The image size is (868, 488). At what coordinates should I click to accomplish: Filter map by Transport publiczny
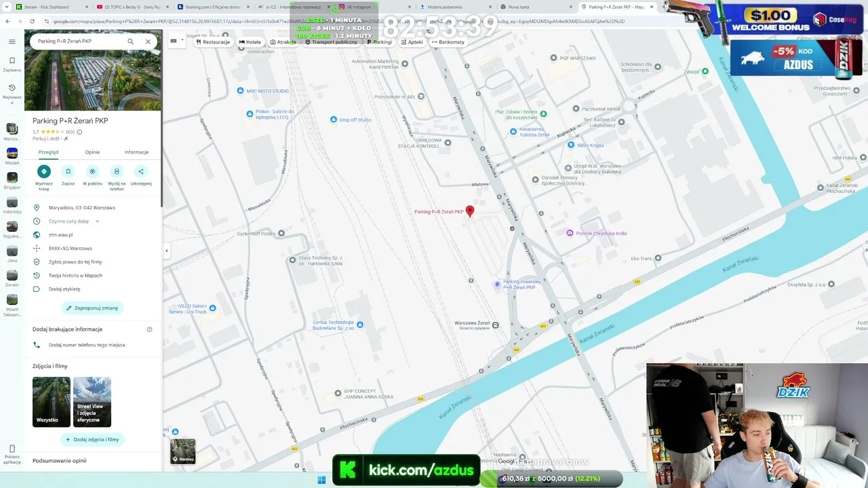point(332,42)
